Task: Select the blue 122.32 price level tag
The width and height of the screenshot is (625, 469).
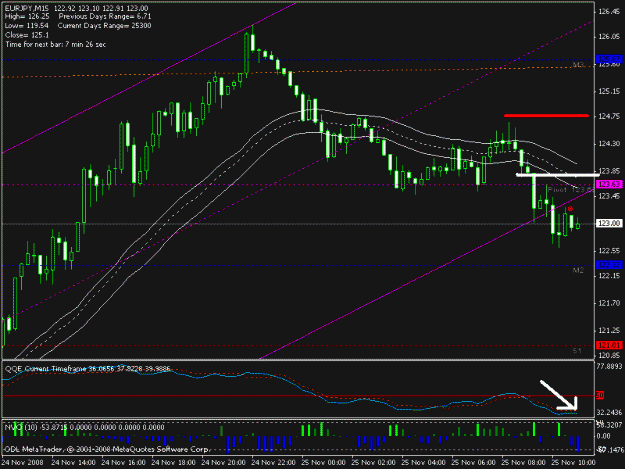Action: pyautogui.click(x=609, y=265)
